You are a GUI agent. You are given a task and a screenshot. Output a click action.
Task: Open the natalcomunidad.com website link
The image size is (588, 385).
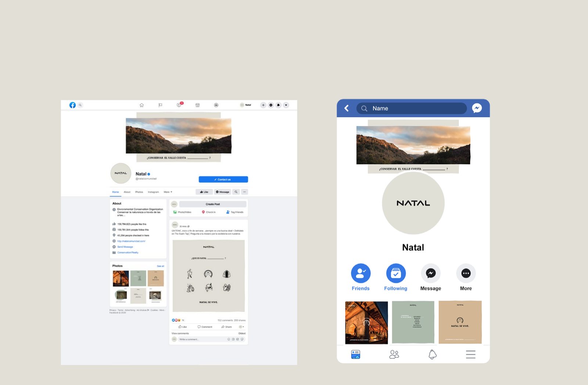(x=131, y=241)
